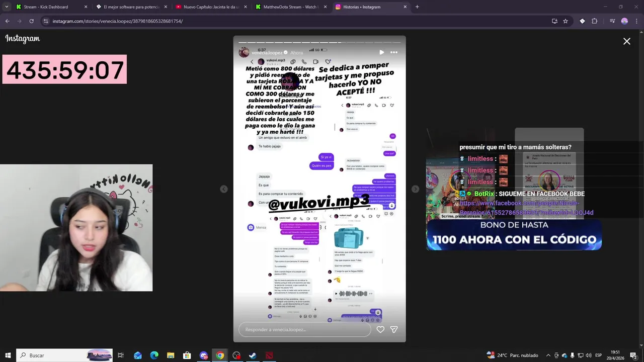Install app icon in the address bar

pyautogui.click(x=554, y=21)
